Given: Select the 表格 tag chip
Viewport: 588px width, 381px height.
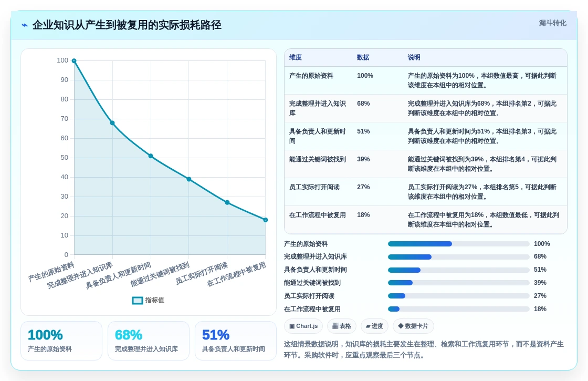Looking at the screenshot, I should [x=342, y=326].
